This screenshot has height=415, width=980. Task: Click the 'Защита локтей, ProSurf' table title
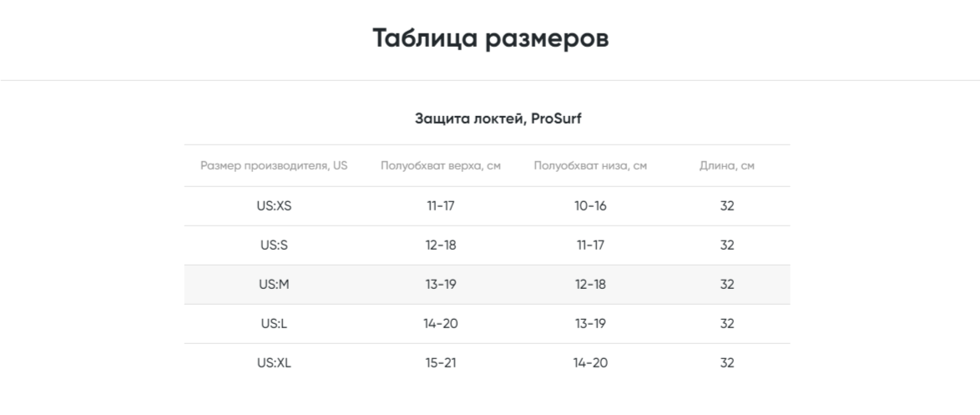pyautogui.click(x=498, y=119)
